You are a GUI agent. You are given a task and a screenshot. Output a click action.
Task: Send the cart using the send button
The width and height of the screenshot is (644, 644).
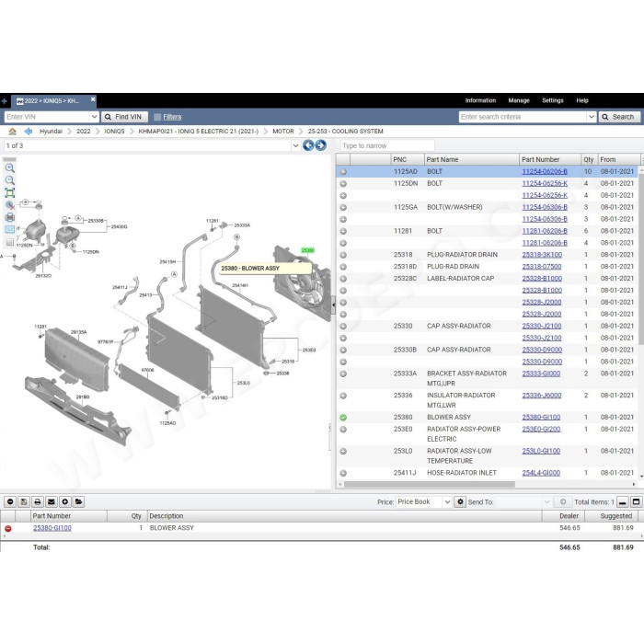563,502
